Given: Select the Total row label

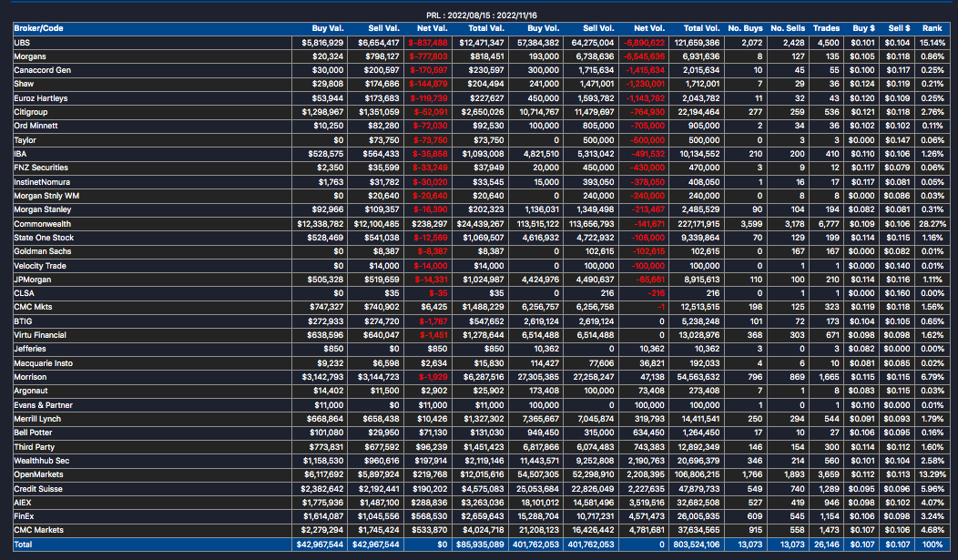Looking at the screenshot, I should tap(23, 545).
